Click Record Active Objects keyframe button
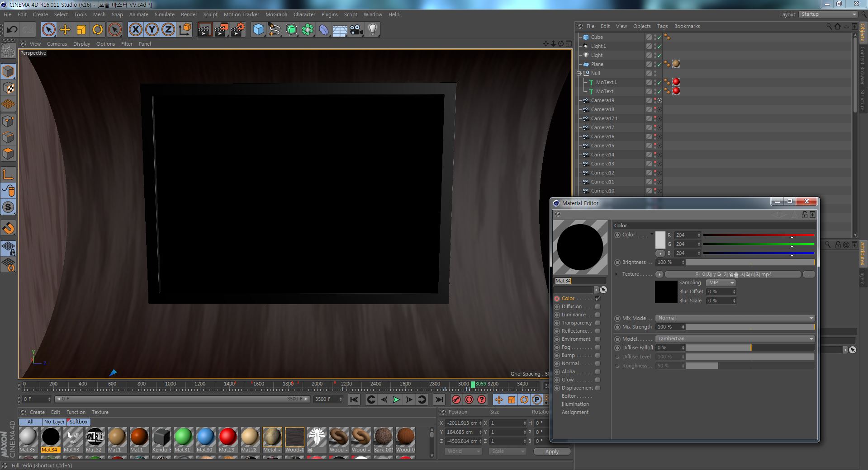The image size is (868, 470). click(x=456, y=399)
